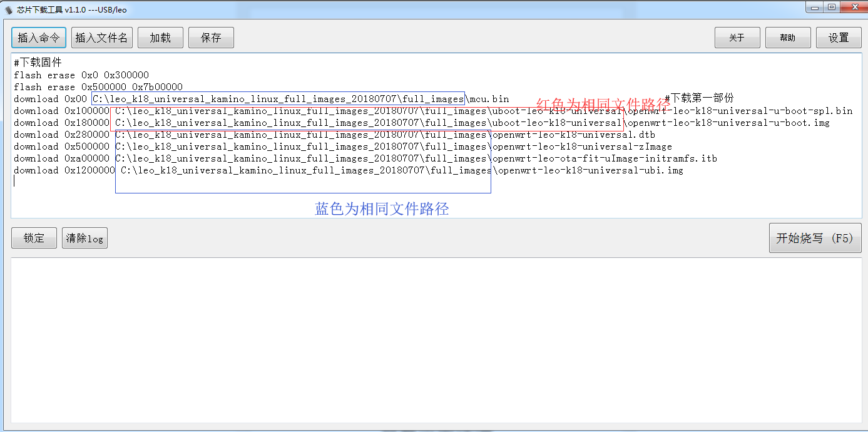Click the app icon in title bar
The height and width of the screenshot is (432, 868).
tap(8, 9)
